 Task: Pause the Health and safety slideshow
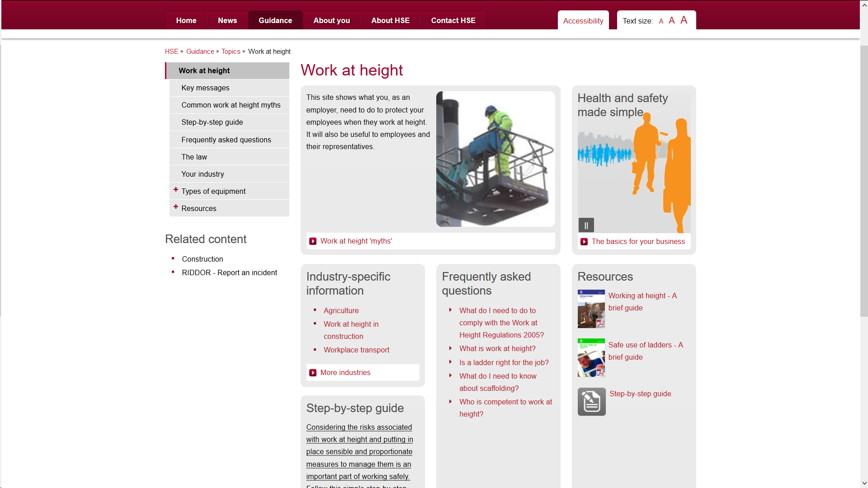click(586, 225)
